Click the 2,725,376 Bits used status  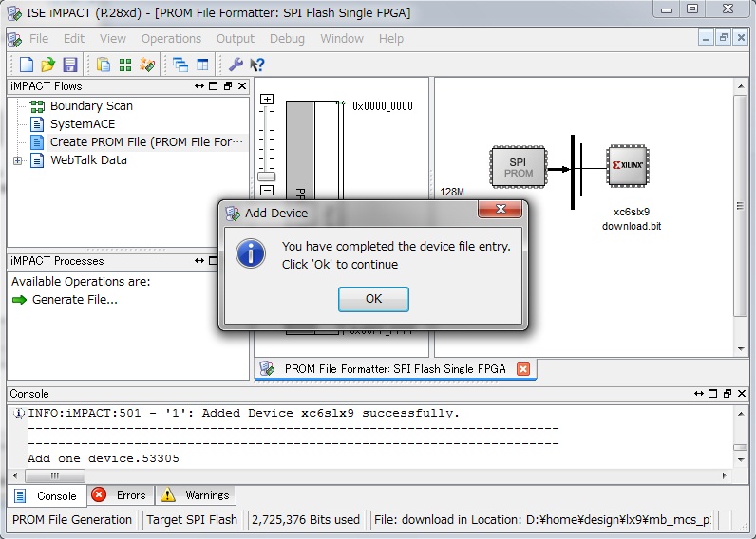coord(306,520)
